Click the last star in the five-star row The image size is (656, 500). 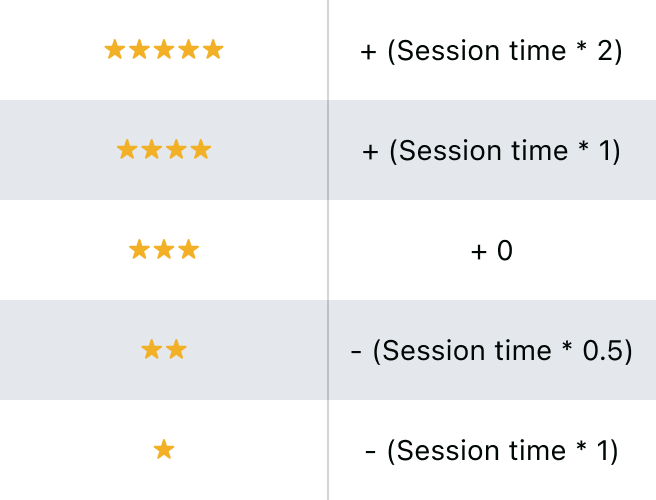213,50
